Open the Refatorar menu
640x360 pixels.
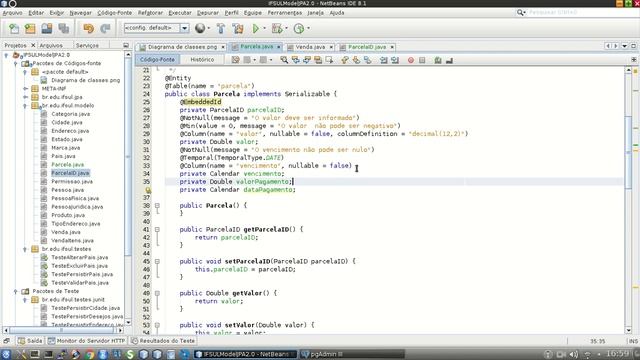[x=150, y=13]
